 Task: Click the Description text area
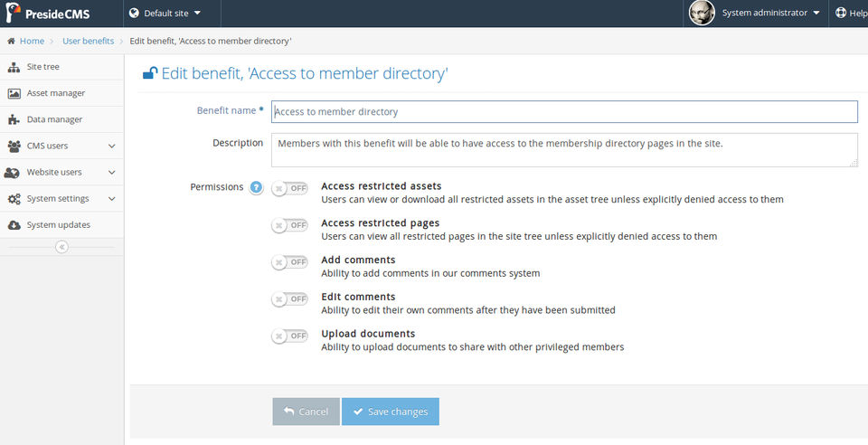pyautogui.click(x=564, y=149)
